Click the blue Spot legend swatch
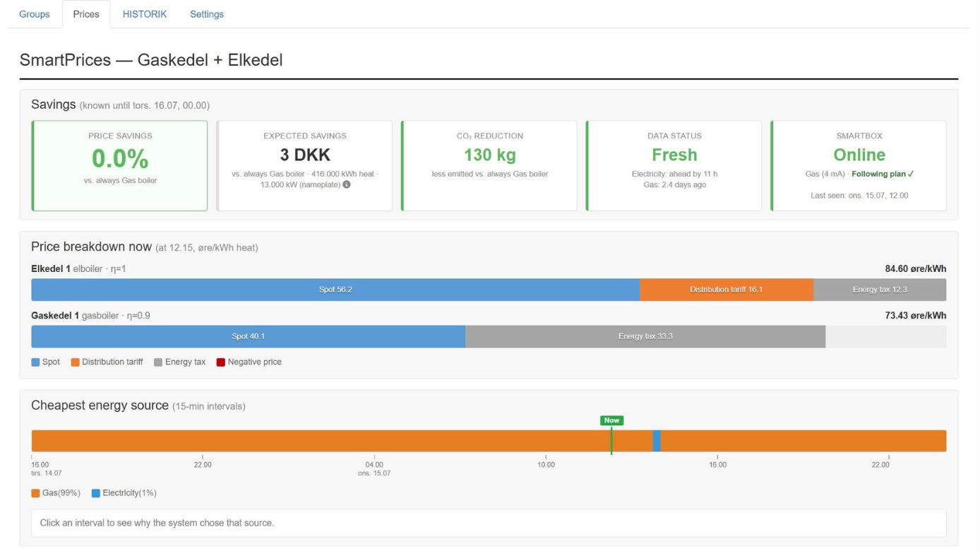Viewport: 980px width, 551px height. 35,362
